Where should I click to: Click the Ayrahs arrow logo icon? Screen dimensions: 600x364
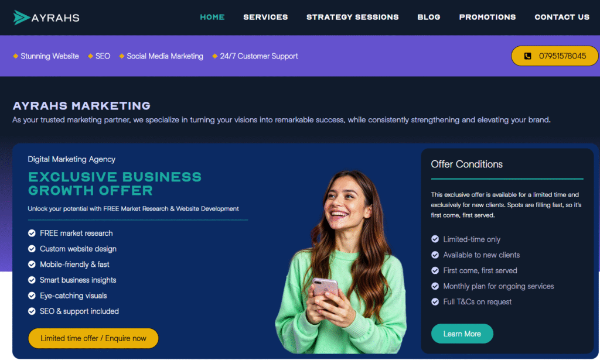click(22, 18)
